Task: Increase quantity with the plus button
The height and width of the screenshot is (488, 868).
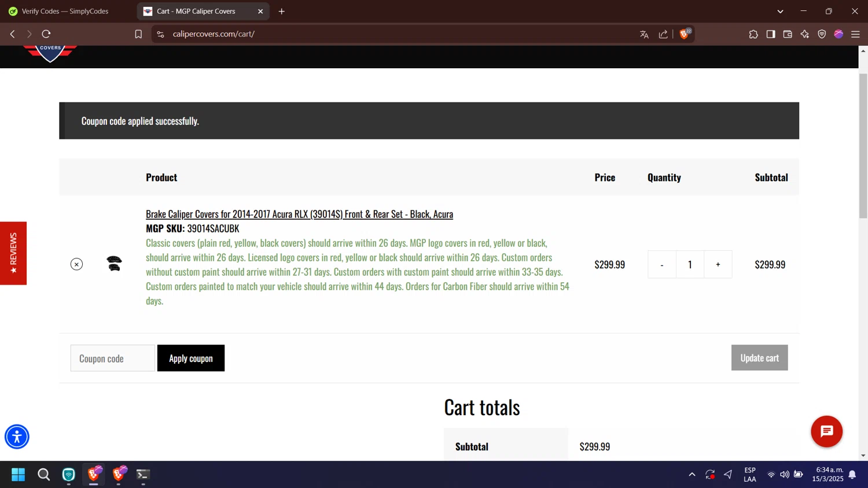Action: coord(718,264)
